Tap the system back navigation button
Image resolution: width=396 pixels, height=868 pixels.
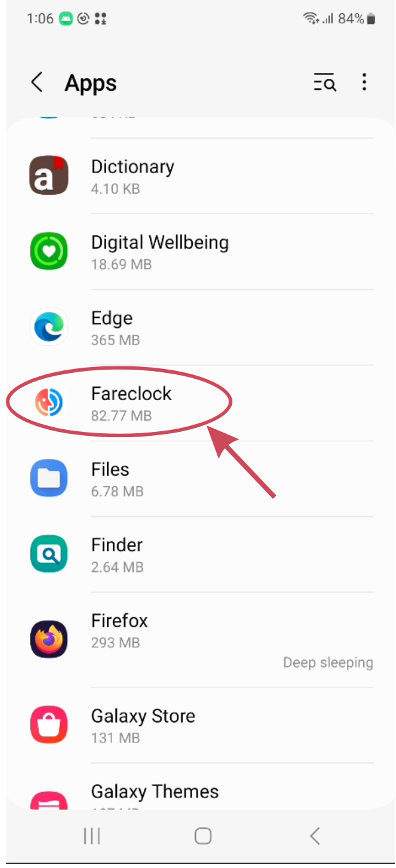[315, 835]
